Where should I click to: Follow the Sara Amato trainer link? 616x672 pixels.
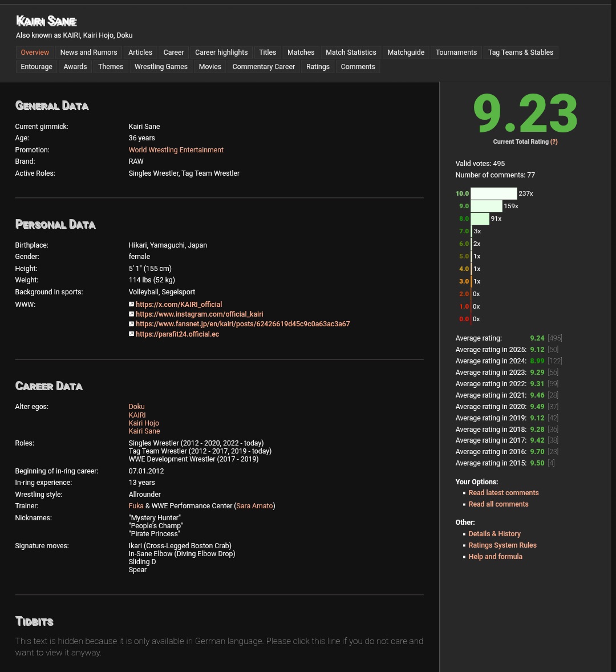[254, 506]
